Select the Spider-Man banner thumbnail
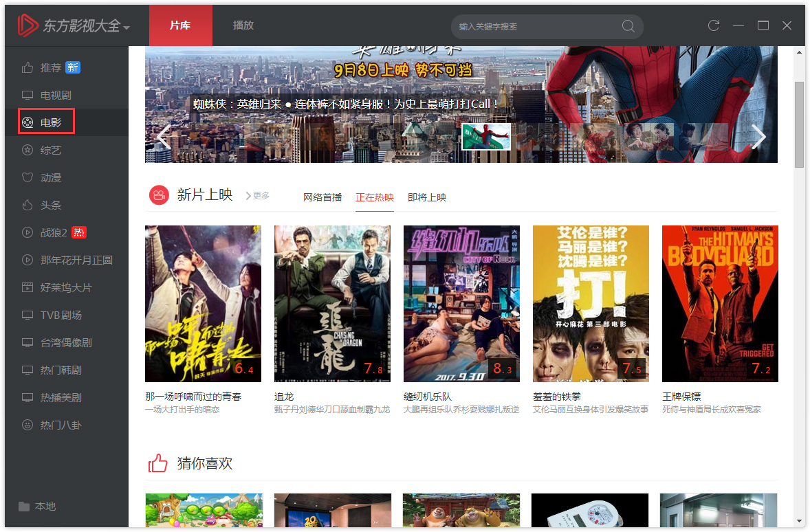This screenshot has height=532, width=810. (486, 137)
